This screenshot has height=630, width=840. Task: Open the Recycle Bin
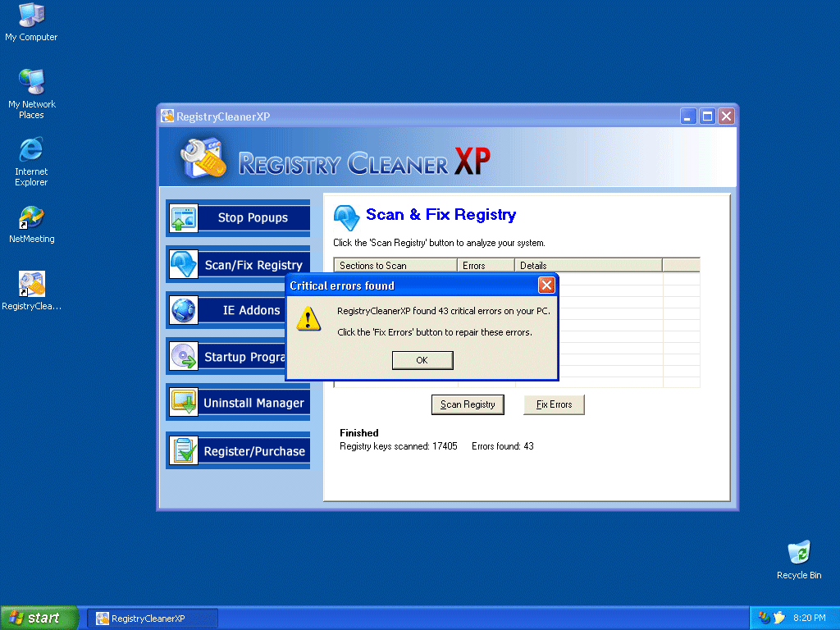tap(798, 553)
